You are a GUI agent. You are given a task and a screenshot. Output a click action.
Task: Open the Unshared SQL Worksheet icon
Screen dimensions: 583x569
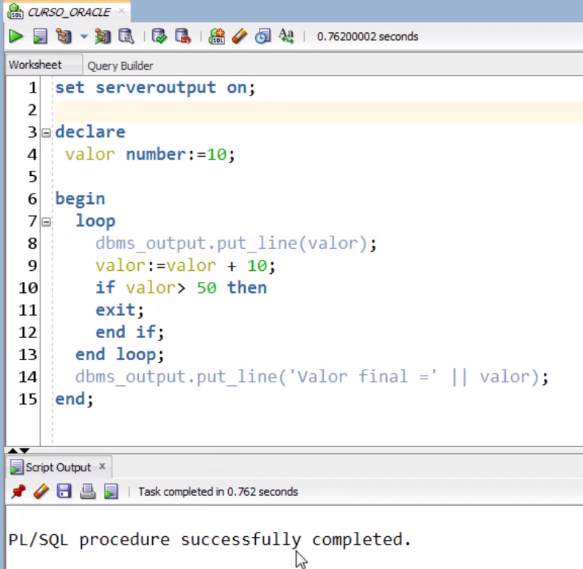click(216, 36)
